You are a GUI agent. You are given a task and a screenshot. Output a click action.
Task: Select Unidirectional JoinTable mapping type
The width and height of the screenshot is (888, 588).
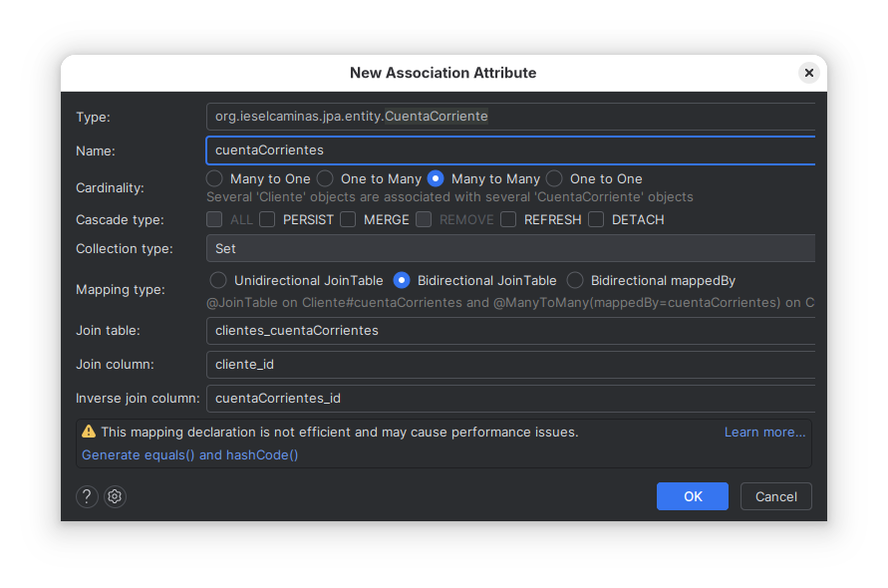pos(219,281)
